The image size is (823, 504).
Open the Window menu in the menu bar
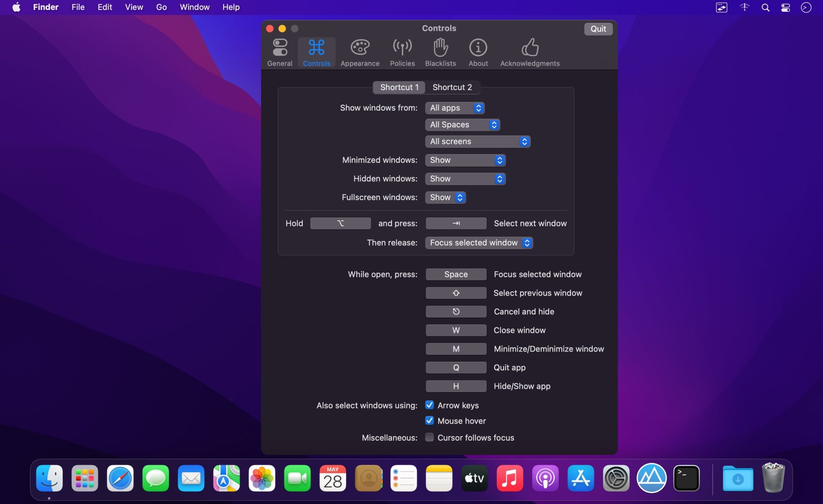(194, 7)
